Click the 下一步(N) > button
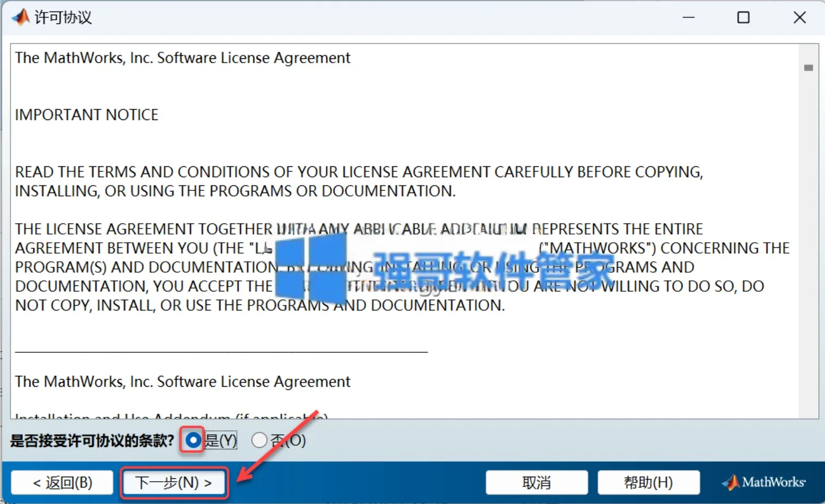 pos(174,483)
